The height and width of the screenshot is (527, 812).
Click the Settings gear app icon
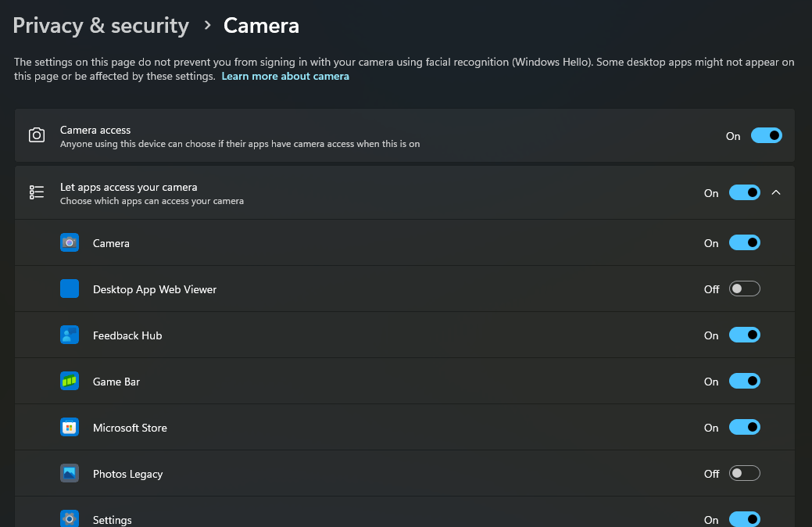pos(70,518)
